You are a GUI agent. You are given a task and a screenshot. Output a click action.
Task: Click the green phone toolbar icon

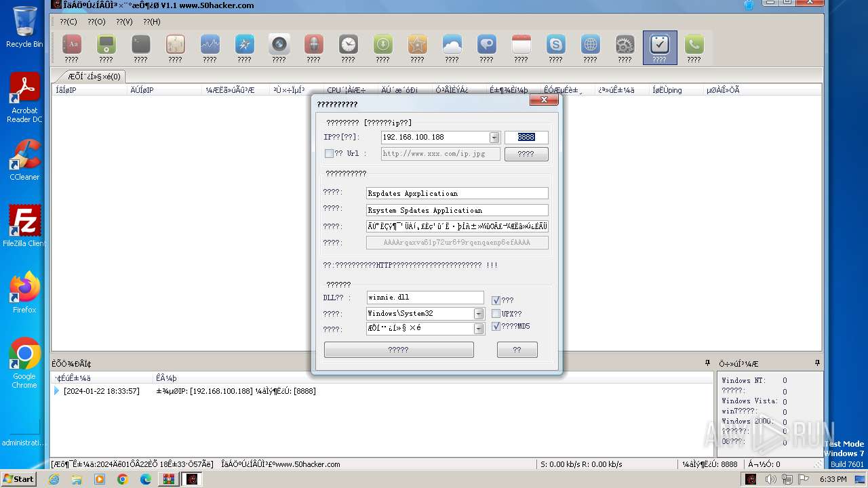[x=694, y=45]
